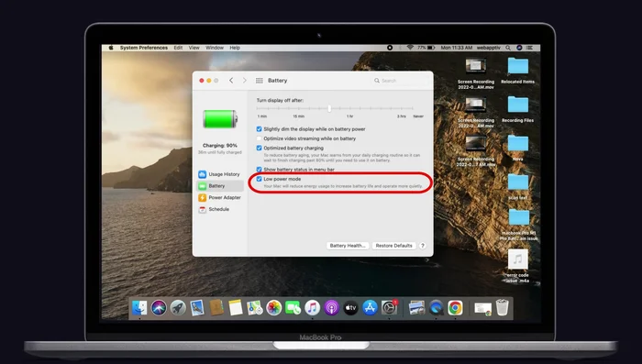Image resolution: width=642 pixels, height=364 pixels.
Task: Click the minimized document thumbnail beside Trash
Action: (482, 308)
